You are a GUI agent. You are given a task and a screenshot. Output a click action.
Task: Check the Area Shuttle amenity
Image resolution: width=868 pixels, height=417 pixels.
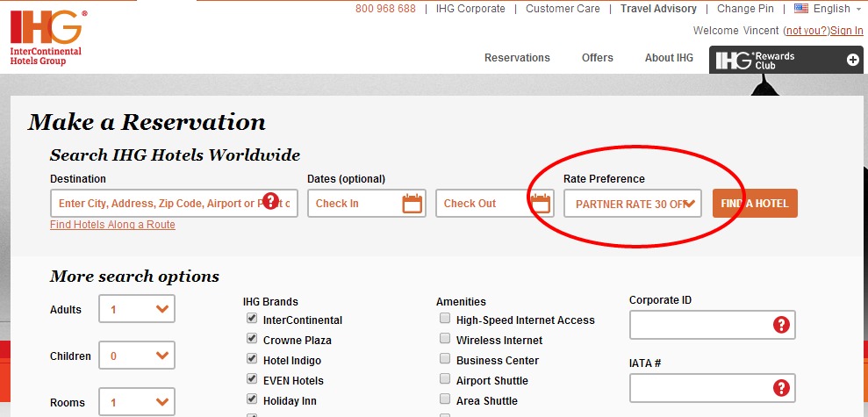click(x=444, y=399)
